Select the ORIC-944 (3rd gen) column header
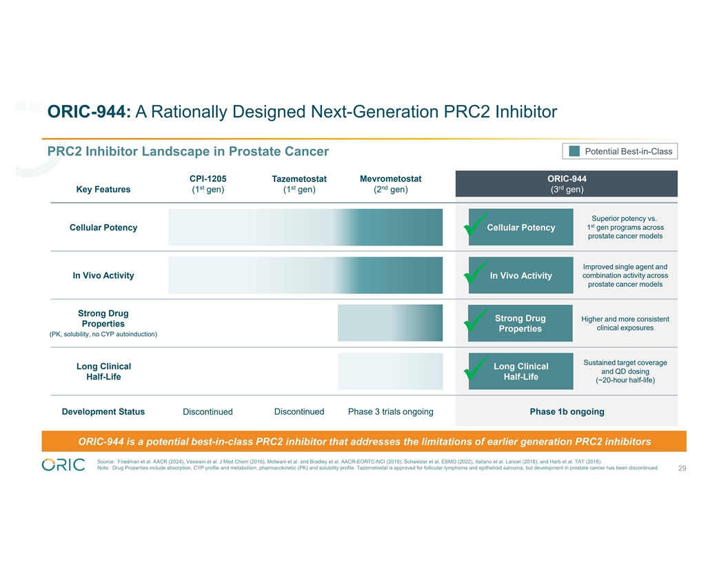Screen dimensions: 728x563 567,184
